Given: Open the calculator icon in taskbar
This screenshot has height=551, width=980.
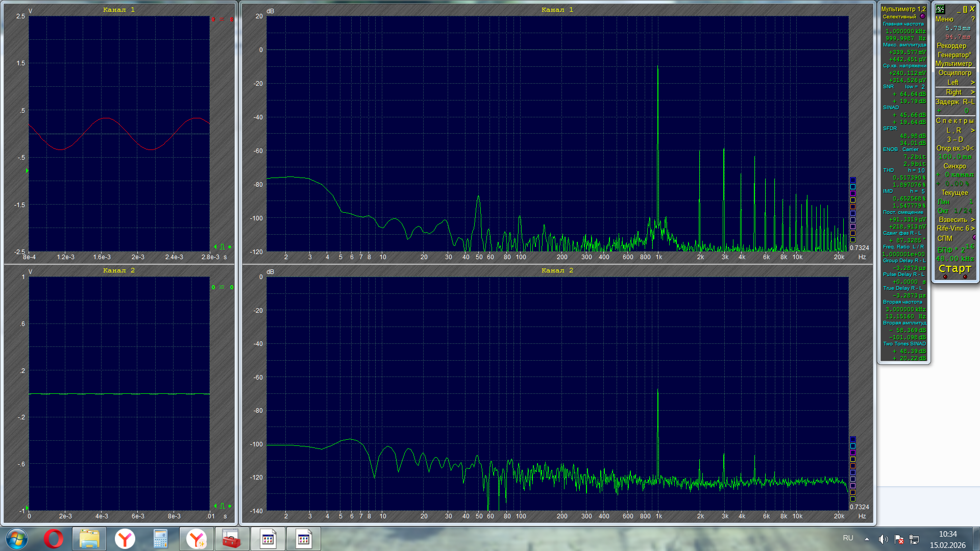Looking at the screenshot, I should coord(160,539).
